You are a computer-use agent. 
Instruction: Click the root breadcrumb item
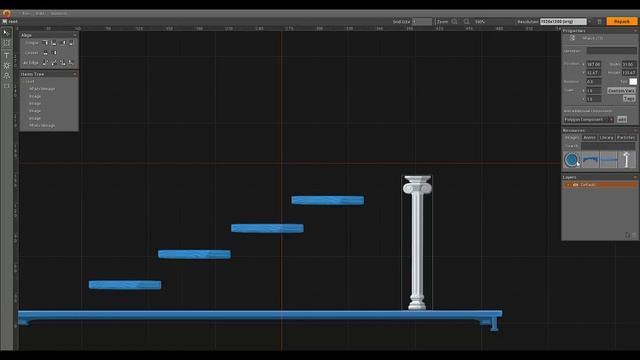[10, 22]
